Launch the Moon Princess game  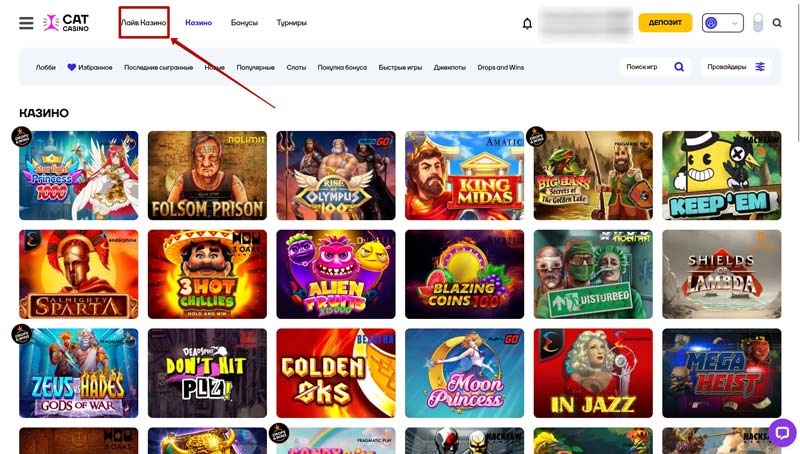(x=464, y=373)
